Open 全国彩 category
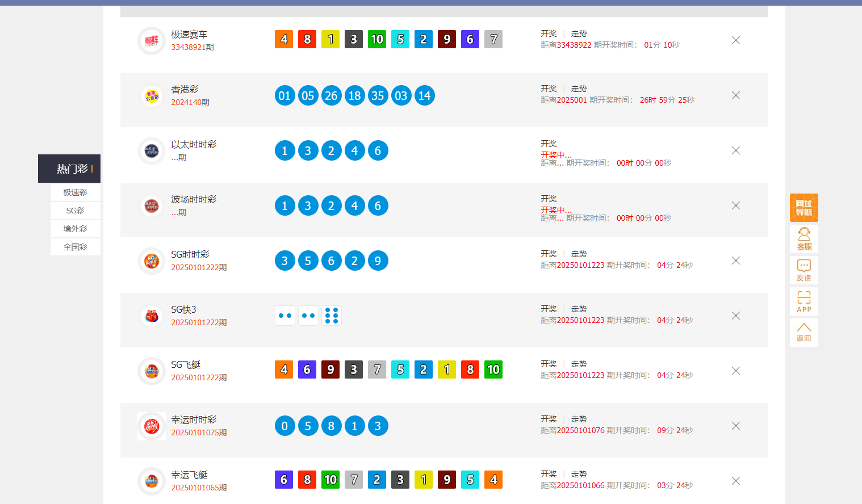Viewport: 862px width, 504px height. coord(75,247)
